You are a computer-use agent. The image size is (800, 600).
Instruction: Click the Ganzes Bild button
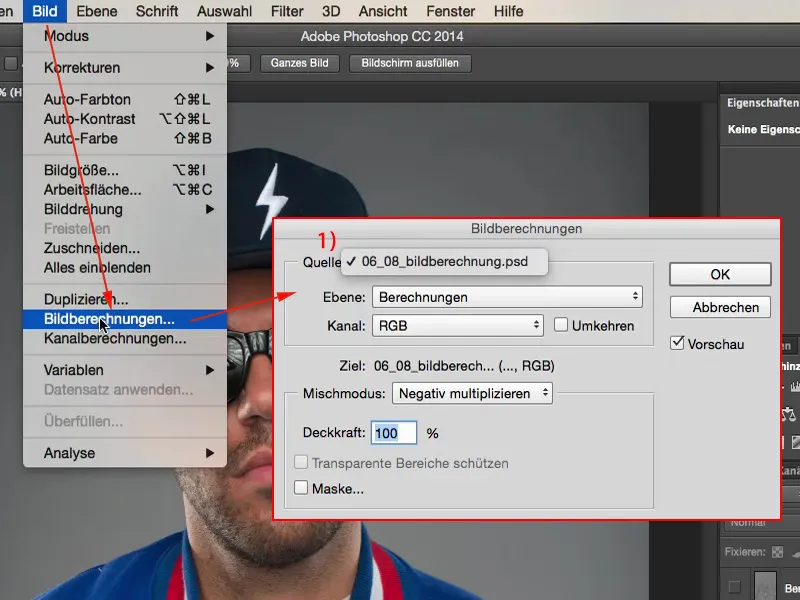pos(299,63)
